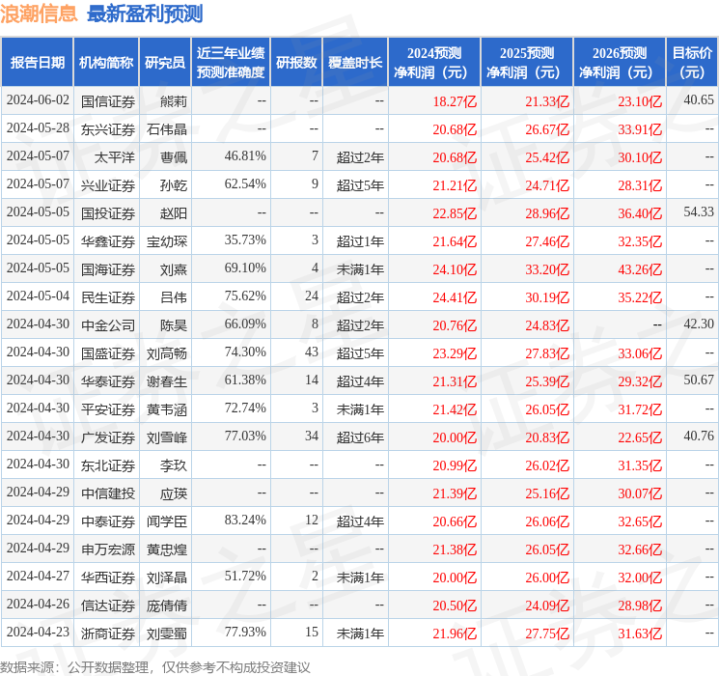Image resolution: width=719 pixels, height=676 pixels.
Task: Select the 国盛证券 institution cell
Action: coord(108,353)
